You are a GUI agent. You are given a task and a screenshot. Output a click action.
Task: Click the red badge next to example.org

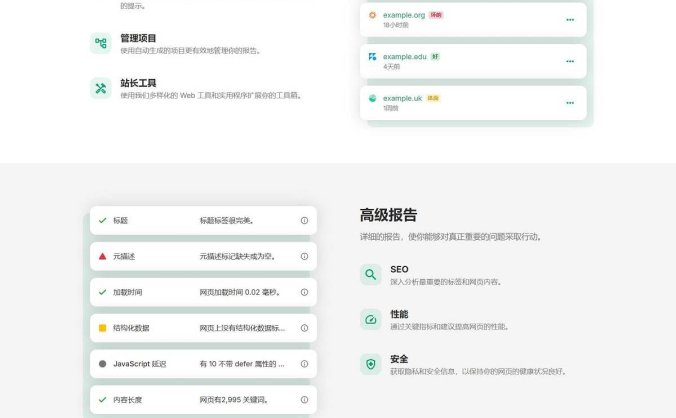(x=436, y=15)
